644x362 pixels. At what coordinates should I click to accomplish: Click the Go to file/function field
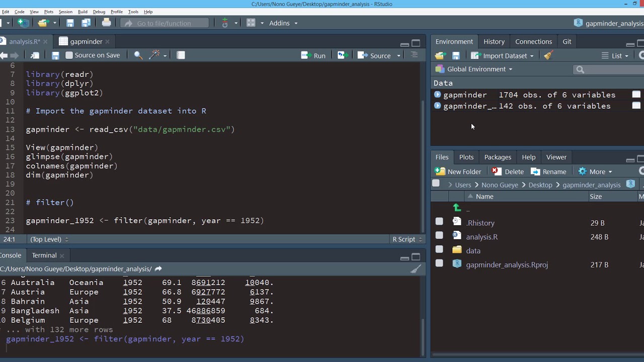pos(164,23)
